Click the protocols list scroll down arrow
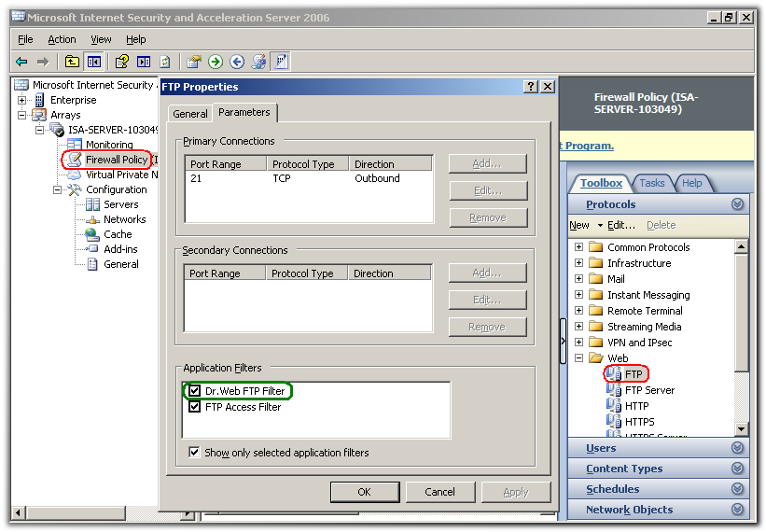The width and height of the screenshot is (766, 532). pos(742,428)
